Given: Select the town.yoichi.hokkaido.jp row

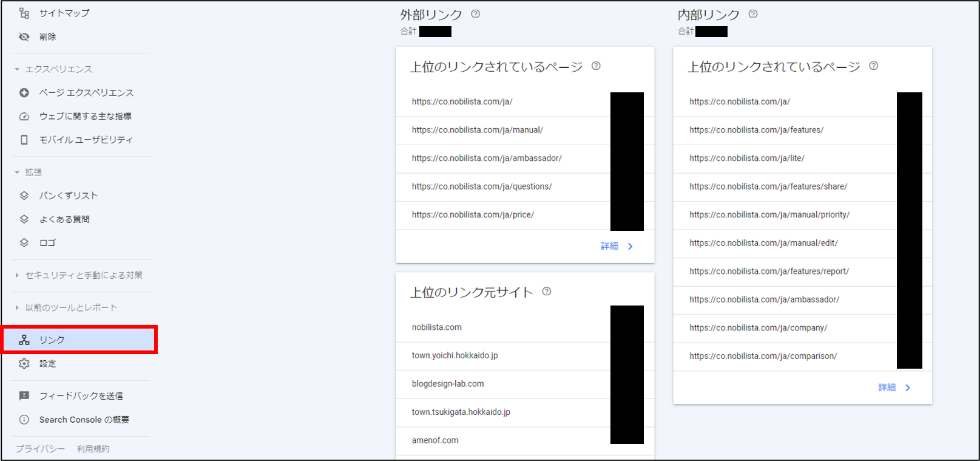Looking at the screenshot, I should [x=455, y=355].
